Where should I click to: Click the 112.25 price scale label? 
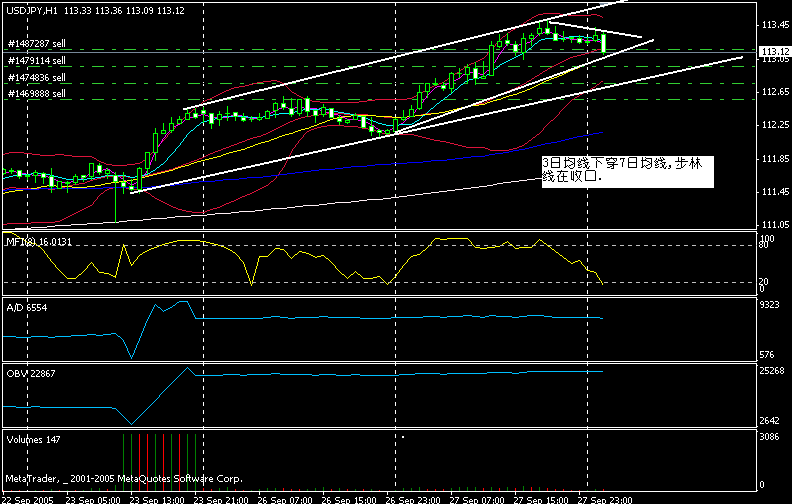(x=775, y=125)
